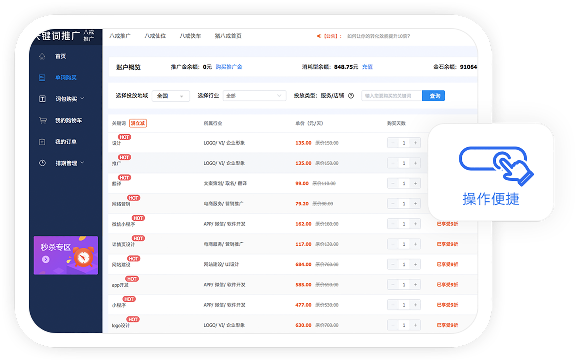Click the help icon beside 投放类型
This screenshot has width=579, height=362.
(351, 96)
